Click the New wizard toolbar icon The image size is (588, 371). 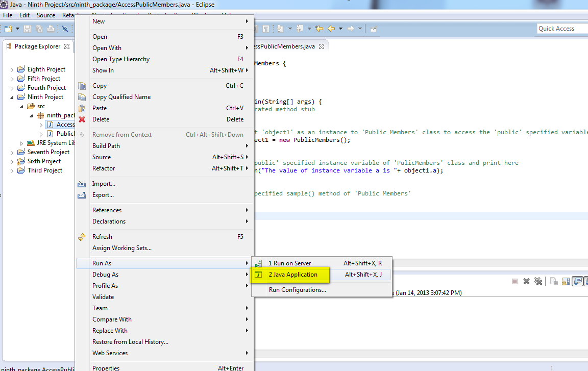point(8,29)
